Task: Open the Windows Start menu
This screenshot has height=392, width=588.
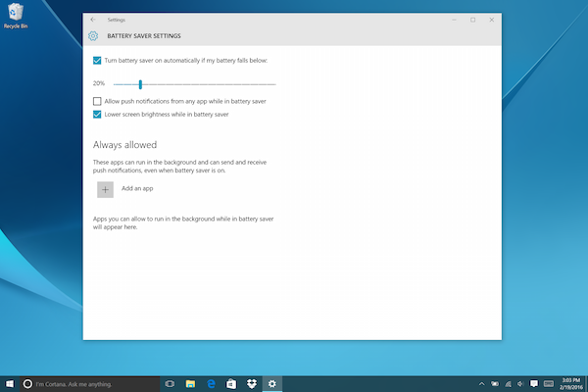Action: tap(10, 384)
